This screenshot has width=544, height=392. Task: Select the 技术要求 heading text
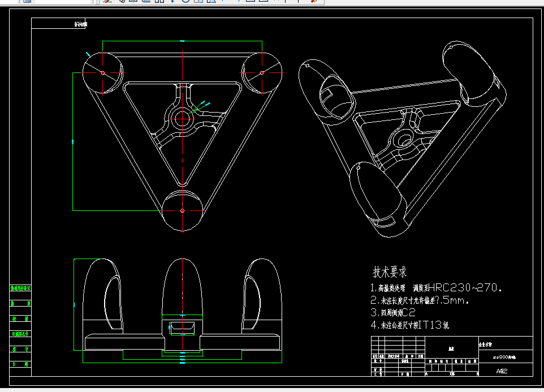coord(389,272)
